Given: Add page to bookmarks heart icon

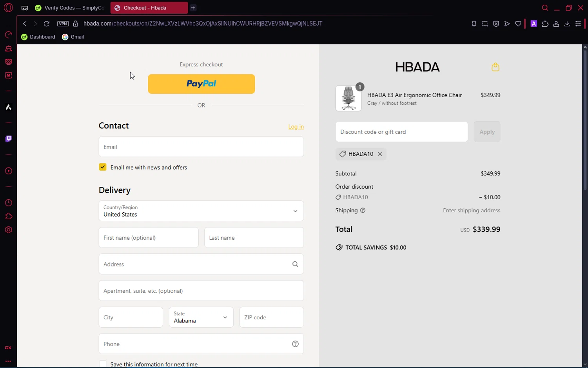Looking at the screenshot, I should point(518,24).
